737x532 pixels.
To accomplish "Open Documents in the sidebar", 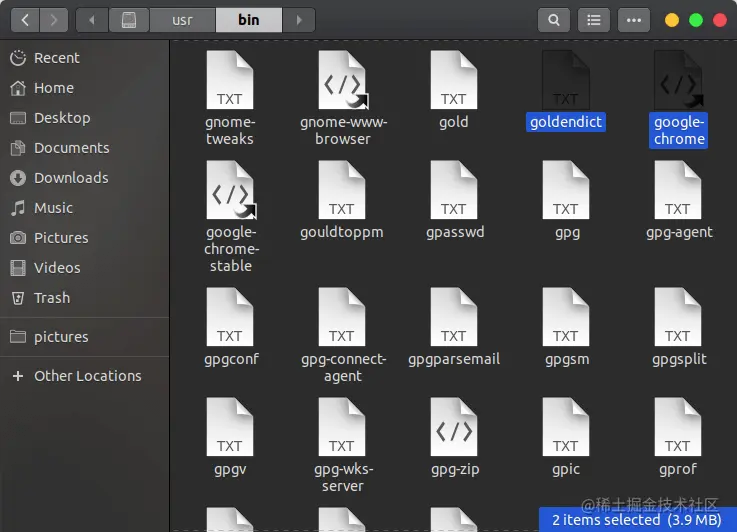I will (85, 148).
